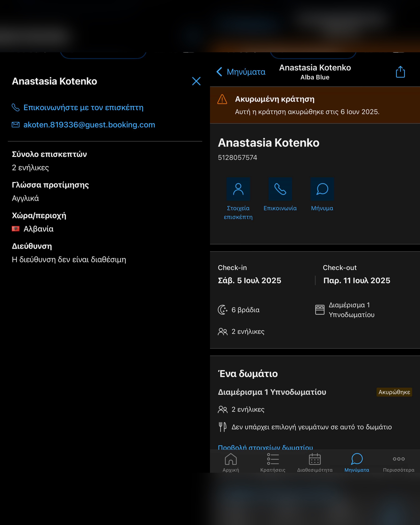Tap 'Επικοινωνήστε με τον επισκέπτη' link
Image resolution: width=420 pixels, height=525 pixels.
[x=83, y=107]
